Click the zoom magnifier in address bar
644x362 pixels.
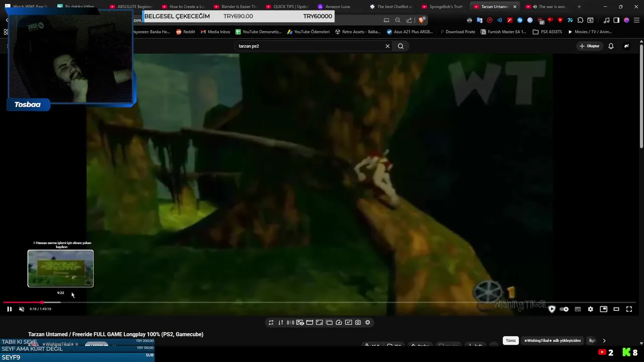(x=397, y=20)
